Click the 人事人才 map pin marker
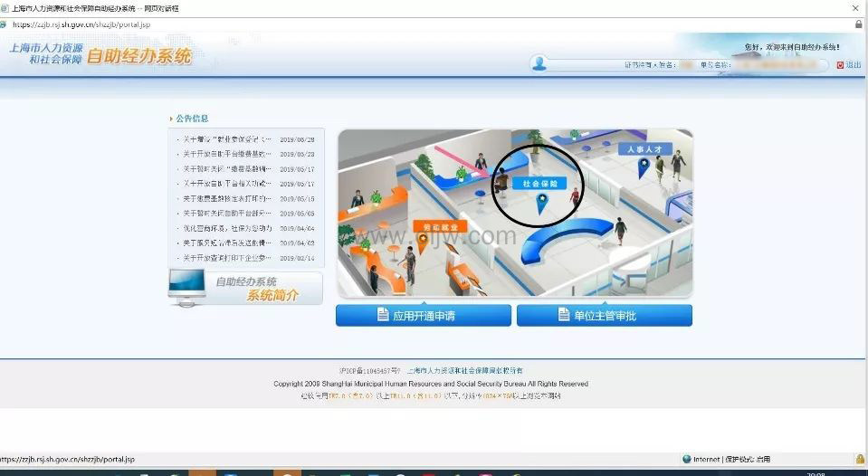The image size is (868, 476). pyautogui.click(x=644, y=166)
